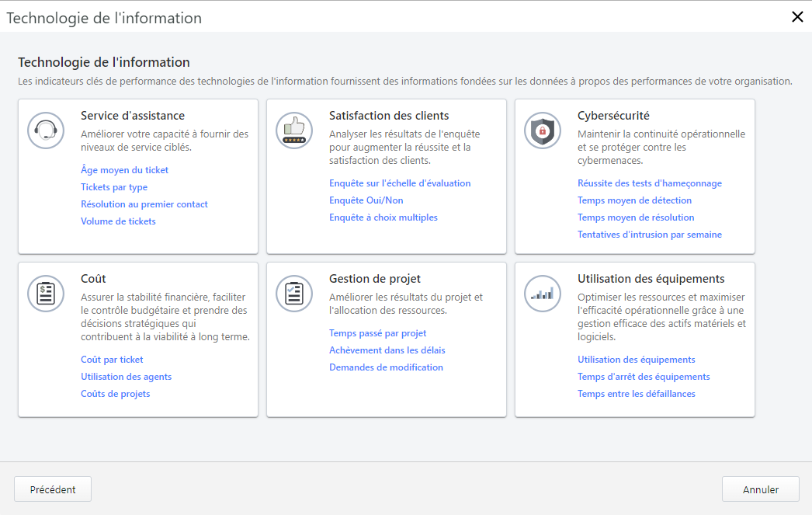Click the Précédent button
The width and height of the screenshot is (812, 515).
point(52,489)
